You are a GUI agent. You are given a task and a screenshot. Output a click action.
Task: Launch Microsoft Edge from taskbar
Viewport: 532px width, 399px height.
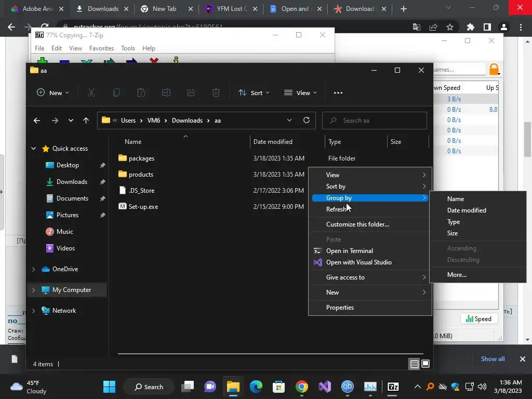[x=256, y=387]
